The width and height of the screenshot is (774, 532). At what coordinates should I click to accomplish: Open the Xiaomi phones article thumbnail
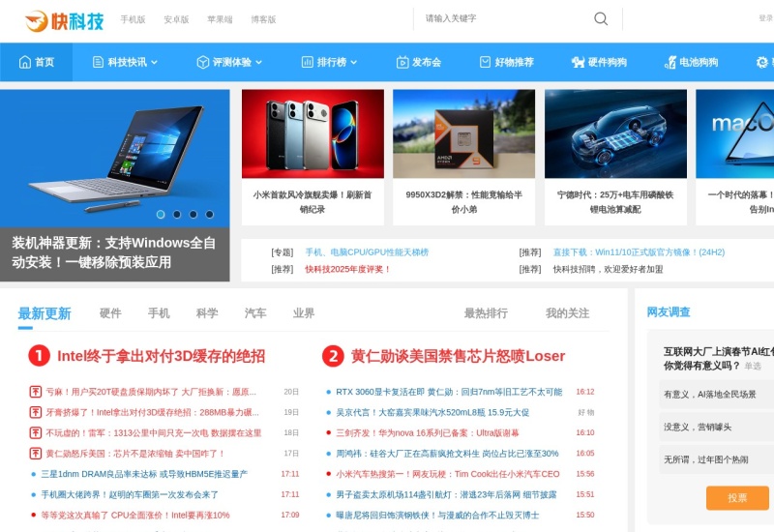[313, 133]
